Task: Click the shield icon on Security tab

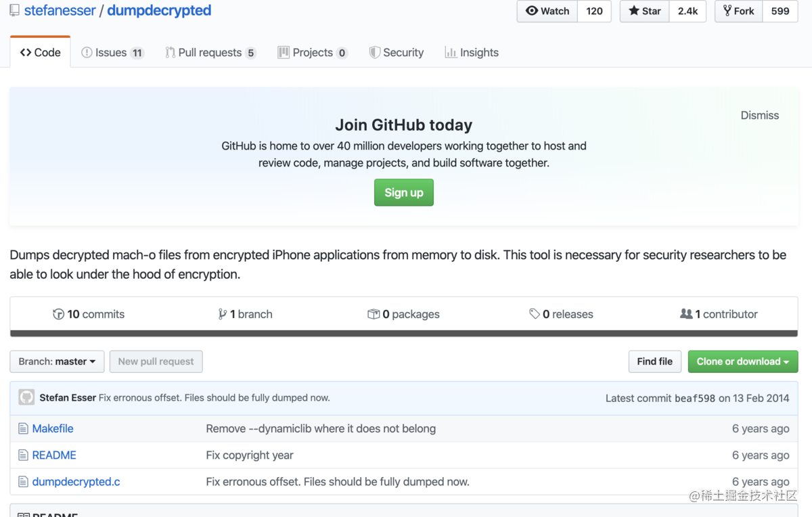Action: point(374,52)
